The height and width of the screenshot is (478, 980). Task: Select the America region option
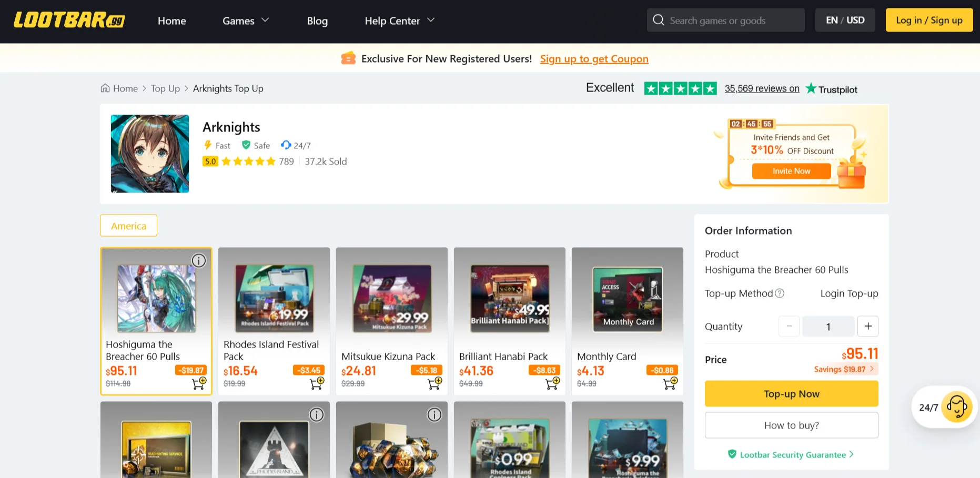coord(128,226)
